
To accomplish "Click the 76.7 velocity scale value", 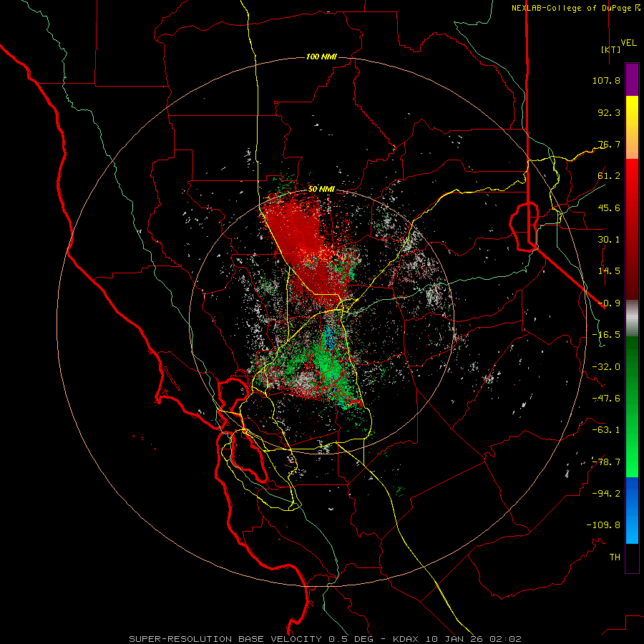I will click(609, 144).
